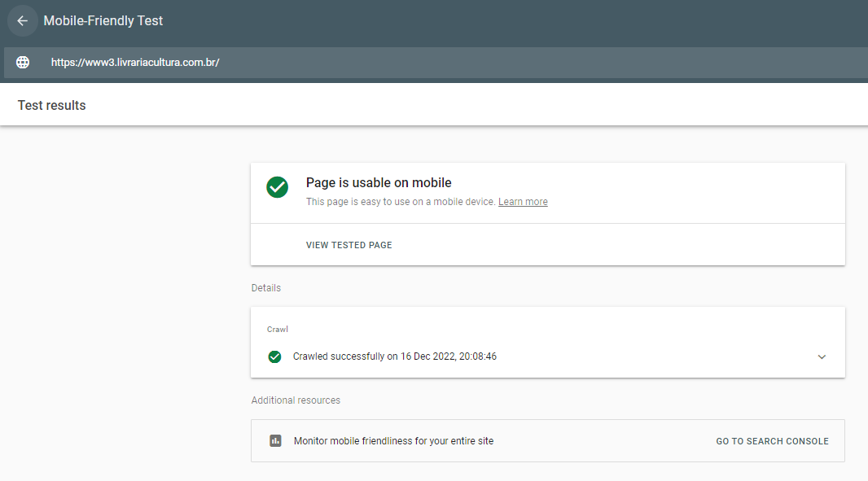The height and width of the screenshot is (481, 868).
Task: Open the Learn more link
Action: pyautogui.click(x=523, y=201)
